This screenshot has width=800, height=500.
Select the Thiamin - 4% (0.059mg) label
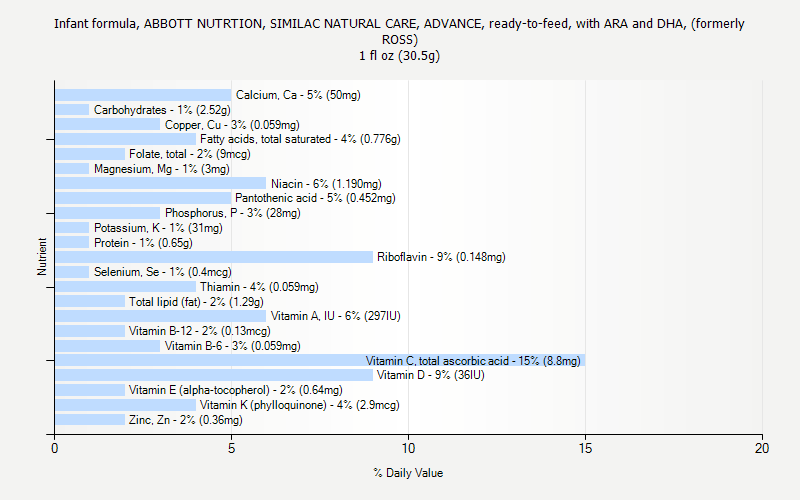coord(259,287)
